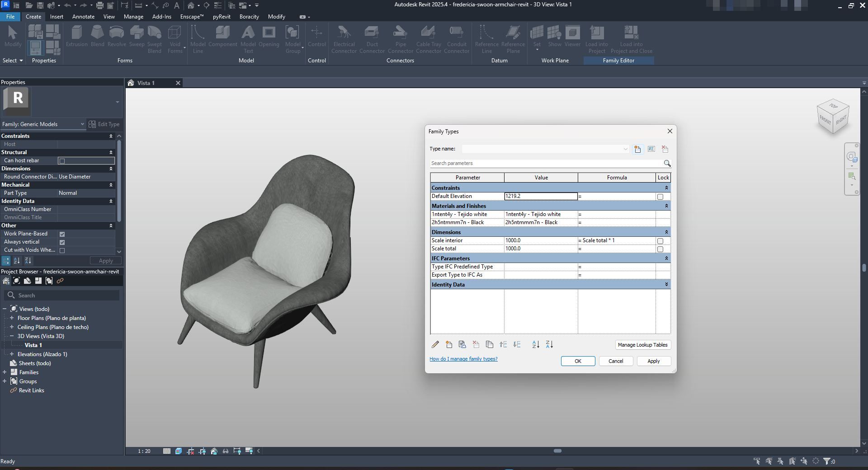Open the Type name dropdown
Image resolution: width=868 pixels, height=470 pixels.
click(625, 149)
